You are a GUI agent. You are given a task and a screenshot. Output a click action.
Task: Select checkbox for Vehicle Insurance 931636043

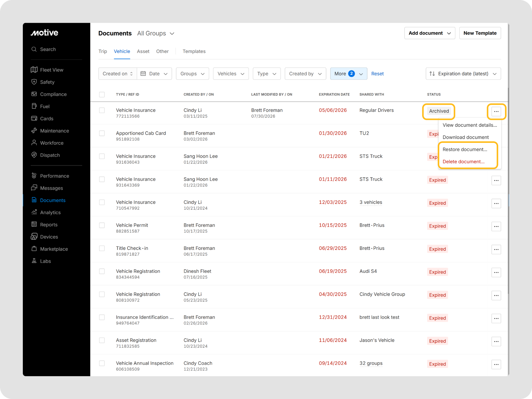coord(102,156)
